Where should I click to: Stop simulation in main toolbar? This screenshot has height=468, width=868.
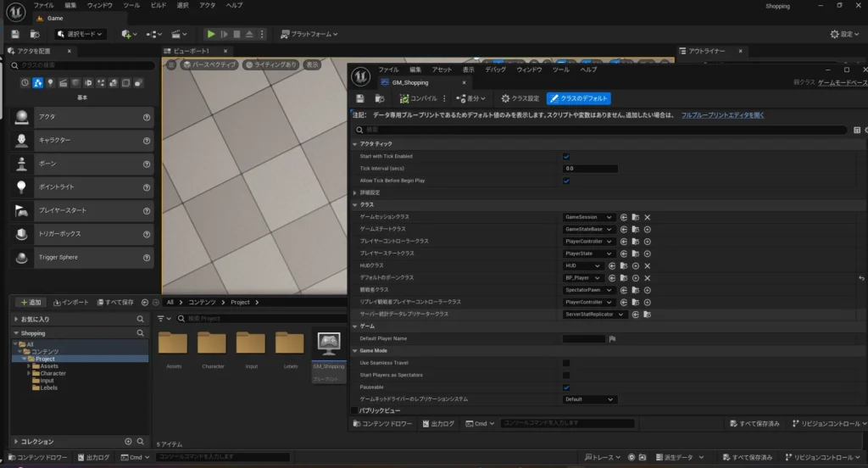click(x=236, y=34)
